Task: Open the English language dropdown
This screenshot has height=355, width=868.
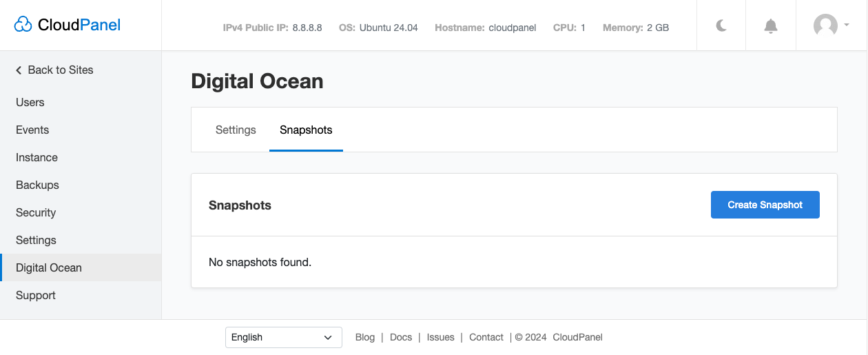Action: pos(283,337)
